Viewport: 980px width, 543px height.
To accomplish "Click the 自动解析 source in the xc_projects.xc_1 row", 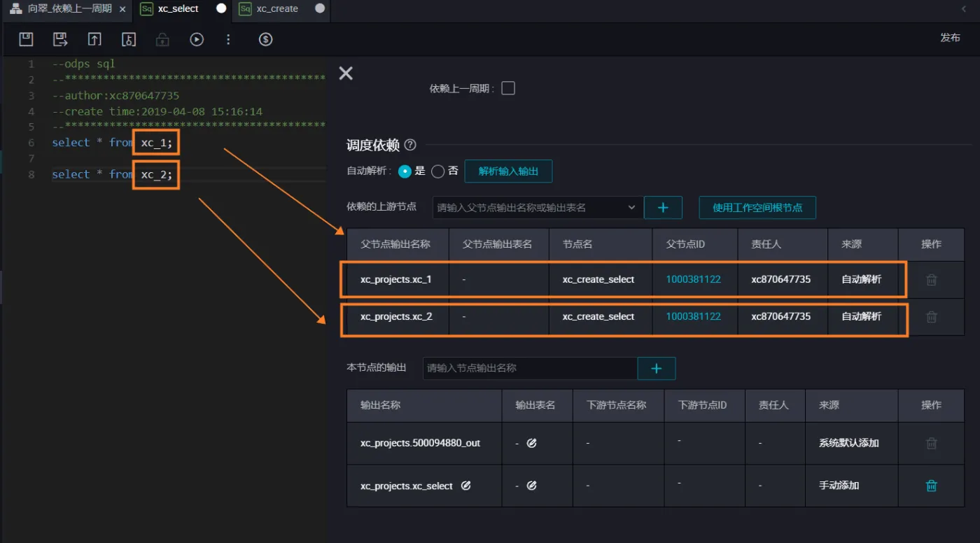I will tap(861, 279).
